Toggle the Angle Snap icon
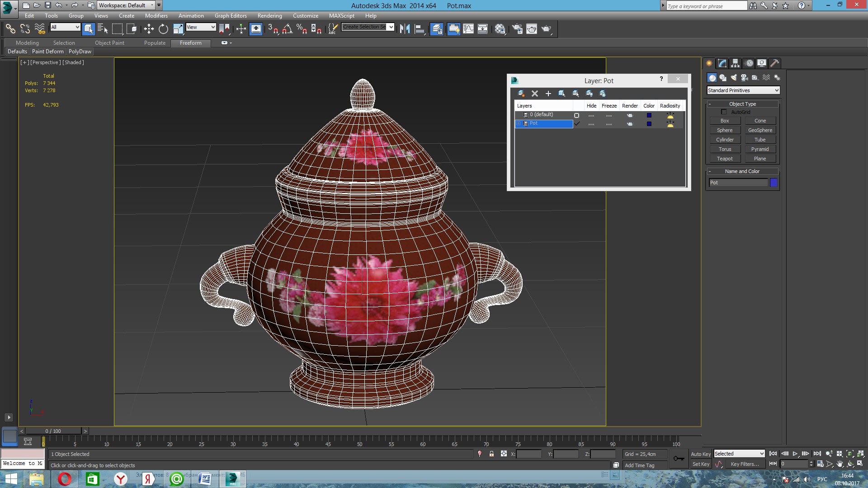 tap(287, 29)
